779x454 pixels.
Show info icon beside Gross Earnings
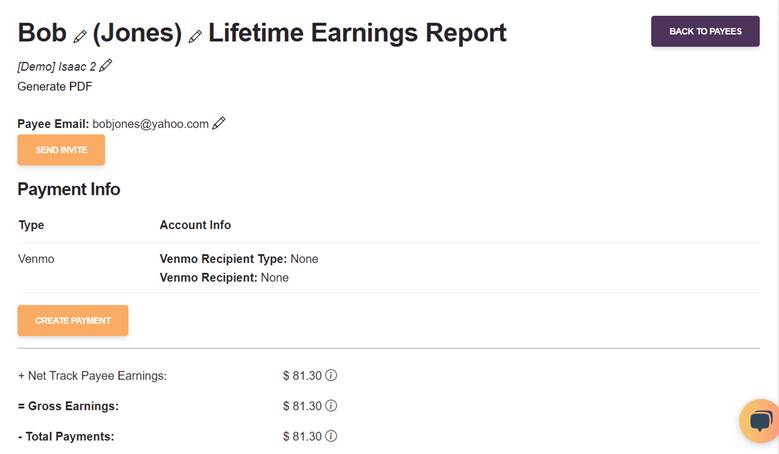point(331,406)
